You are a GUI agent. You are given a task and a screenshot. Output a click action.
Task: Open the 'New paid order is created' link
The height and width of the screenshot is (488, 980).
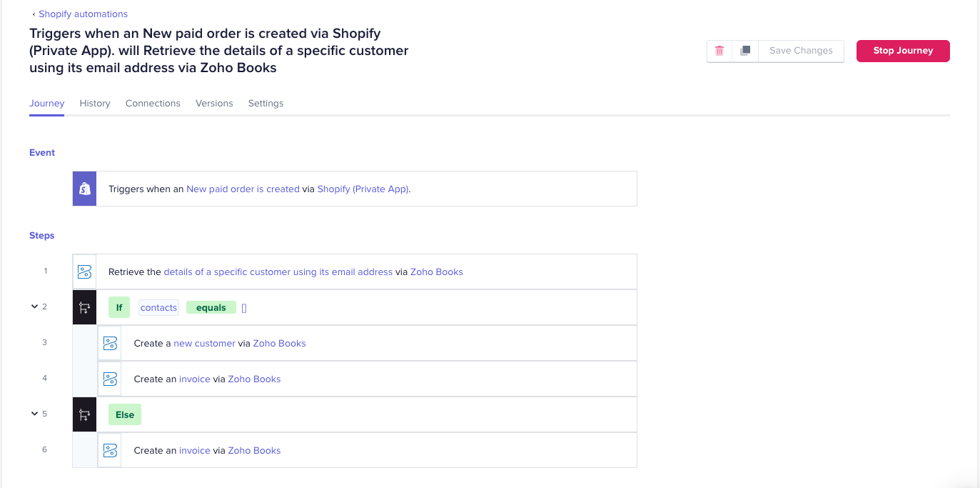[243, 189]
